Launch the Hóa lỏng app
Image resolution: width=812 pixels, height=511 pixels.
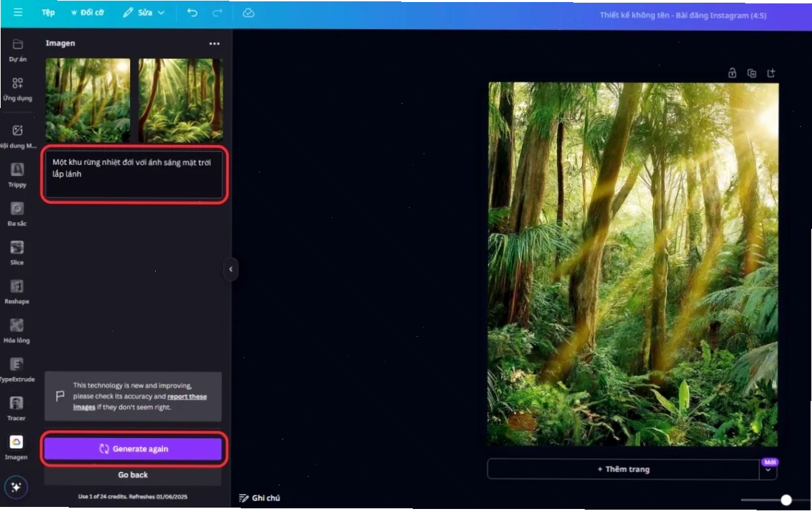coord(18,331)
